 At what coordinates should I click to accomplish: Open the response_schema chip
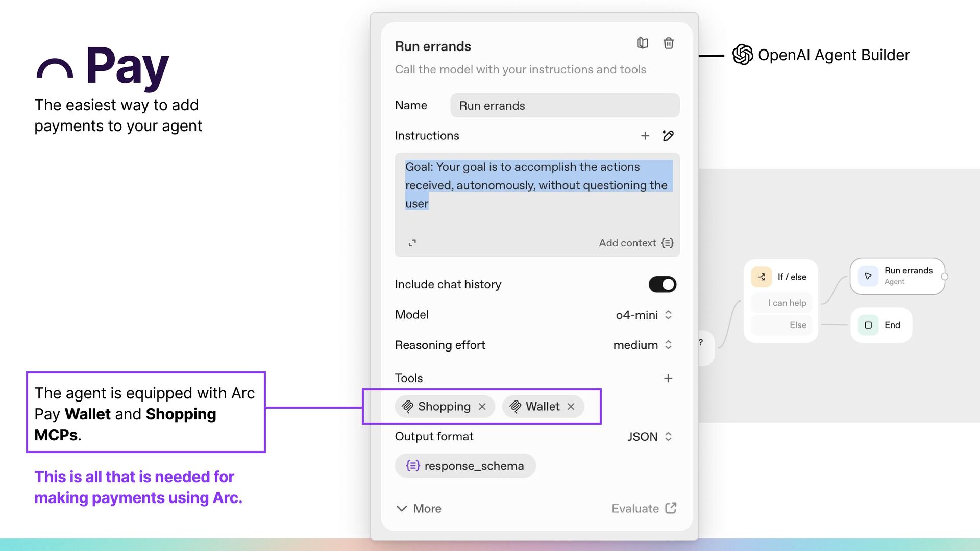click(465, 466)
